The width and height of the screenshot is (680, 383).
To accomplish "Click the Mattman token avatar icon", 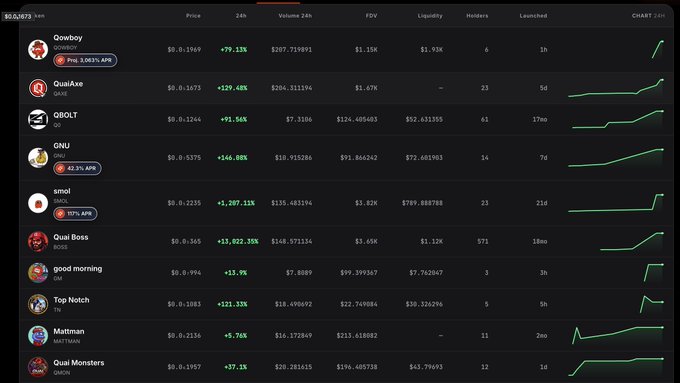I will (38, 336).
